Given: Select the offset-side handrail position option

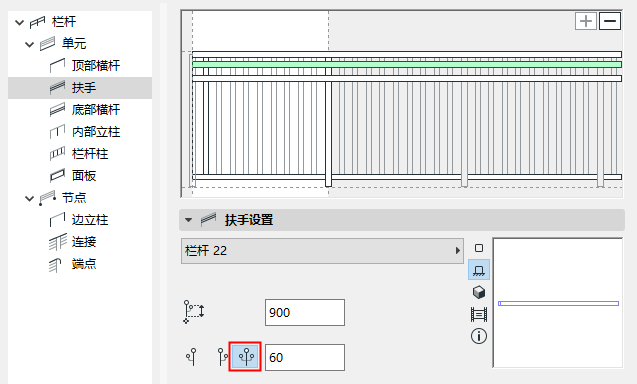Looking at the screenshot, I should click(x=222, y=357).
